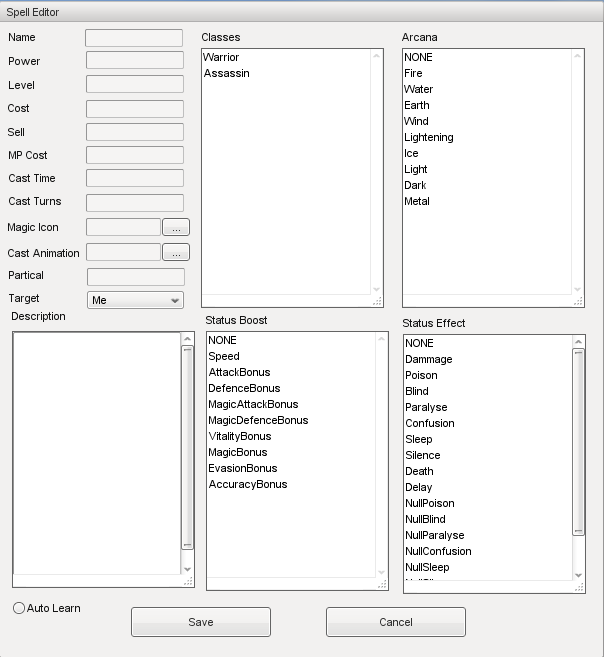Select Wind in the Arcana list
604x657 pixels.
(488, 121)
